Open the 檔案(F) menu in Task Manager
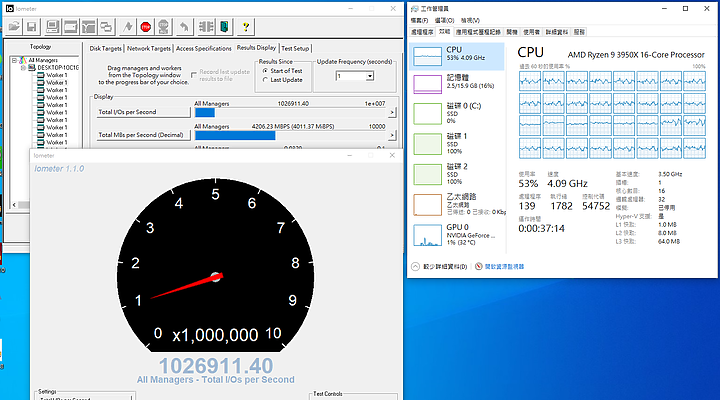Viewport: 720px width, 400px height. tap(419, 21)
